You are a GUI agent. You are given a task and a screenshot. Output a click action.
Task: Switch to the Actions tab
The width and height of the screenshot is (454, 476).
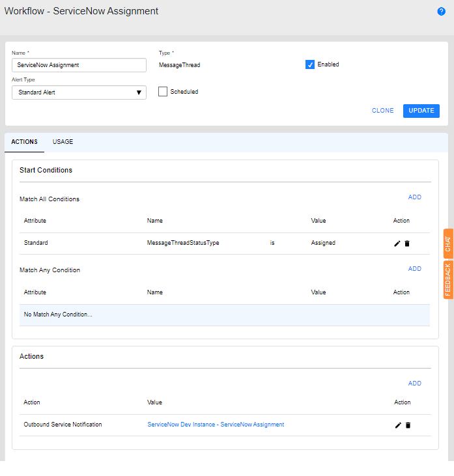coord(24,142)
